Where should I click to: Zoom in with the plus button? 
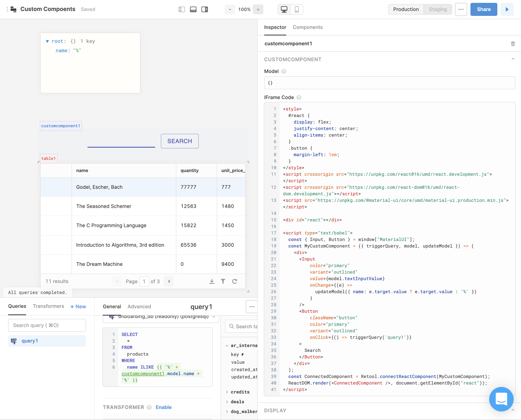pos(258,9)
